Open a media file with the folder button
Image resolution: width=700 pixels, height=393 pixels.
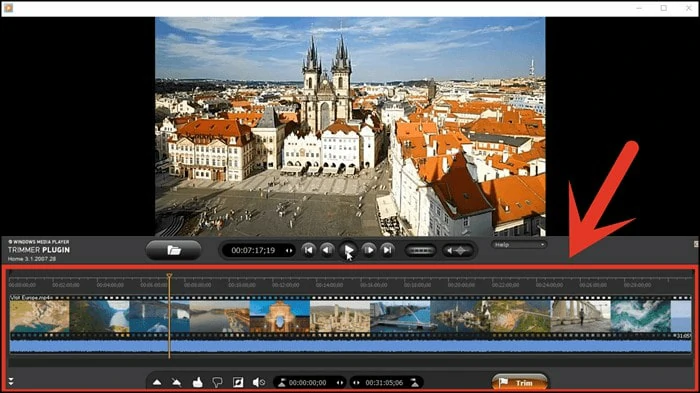(173, 250)
